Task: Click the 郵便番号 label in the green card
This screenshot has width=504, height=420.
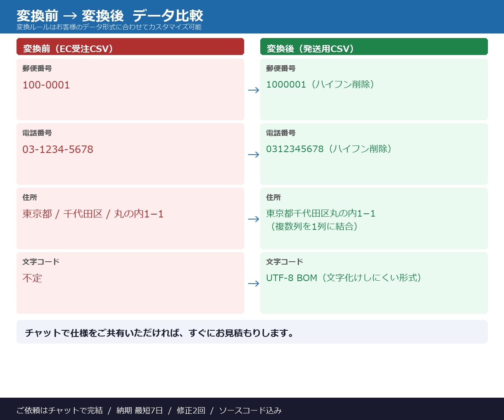Action: (x=281, y=69)
